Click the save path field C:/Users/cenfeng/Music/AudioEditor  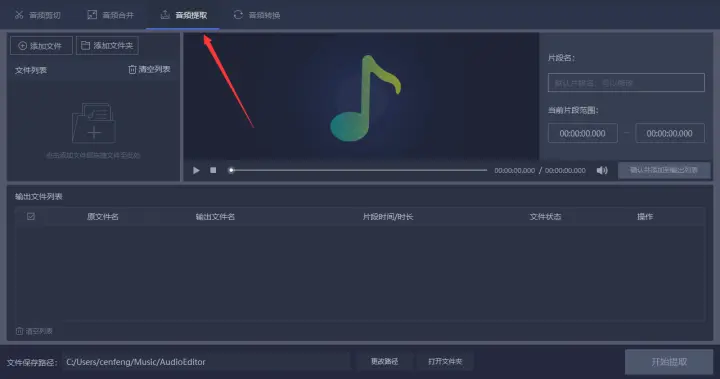(207, 362)
